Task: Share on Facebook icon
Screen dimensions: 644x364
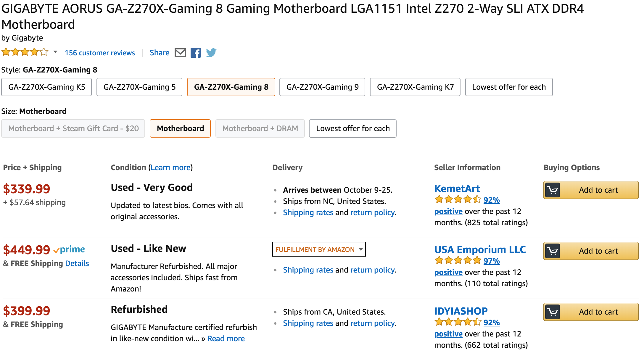Action: (x=195, y=53)
